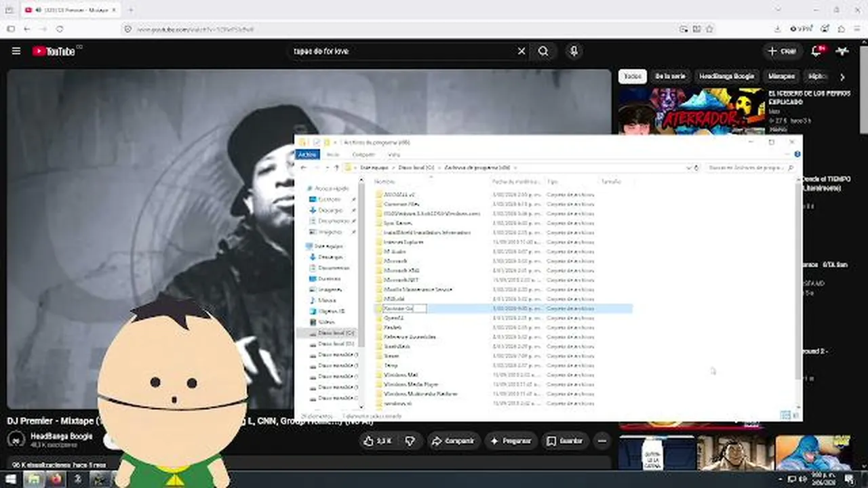The image size is (868, 488).
Task: Switch to the Inicio ribbon tab
Action: coord(333,155)
